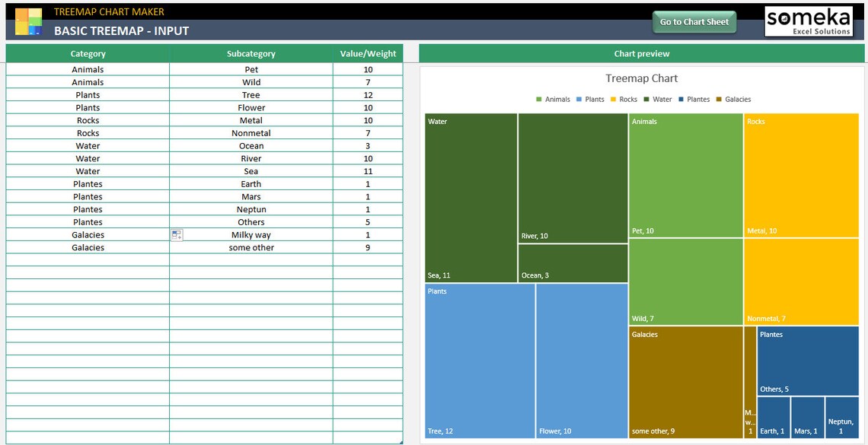Click the Treemap Chart title text
Screen dimensions: 868x445
[642, 78]
